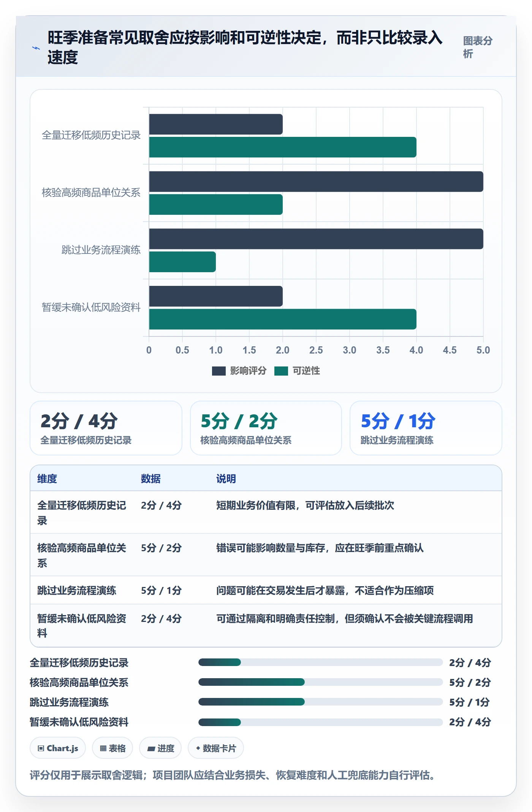Click table cell starting with 可通过隔离和明确责任控制
532x812 pixels.
pyautogui.click(x=345, y=619)
